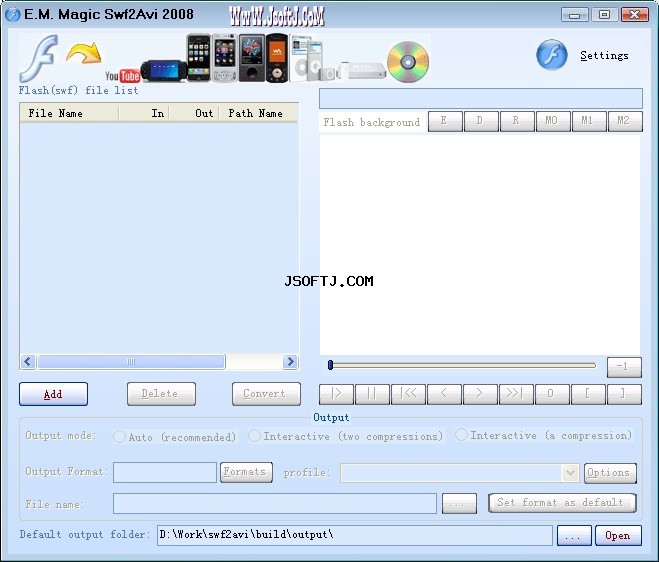
Task: Click Set format as default
Action: point(562,503)
